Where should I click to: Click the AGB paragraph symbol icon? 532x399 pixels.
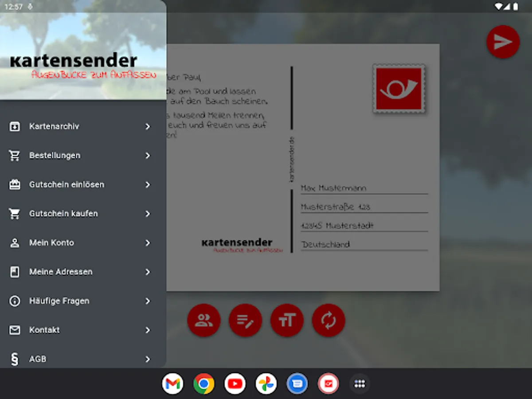pyautogui.click(x=15, y=359)
